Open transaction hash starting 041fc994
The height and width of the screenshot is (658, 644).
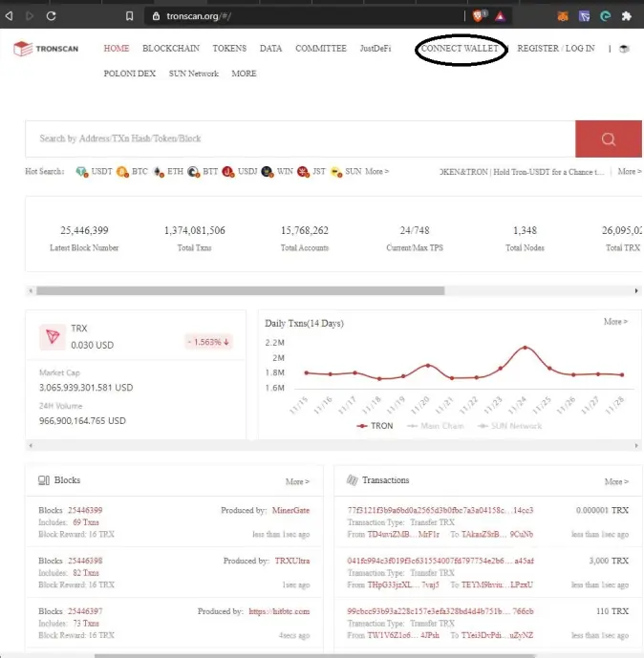[440, 561]
